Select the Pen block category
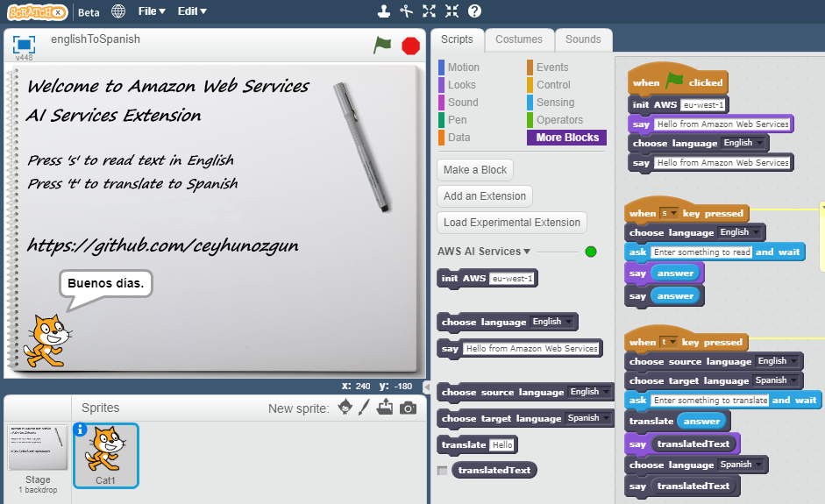 point(458,120)
